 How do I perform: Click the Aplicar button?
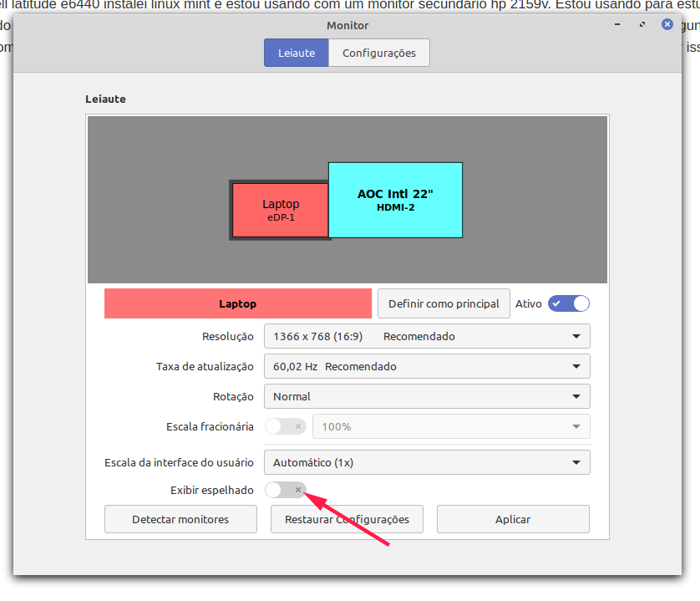[x=513, y=519]
